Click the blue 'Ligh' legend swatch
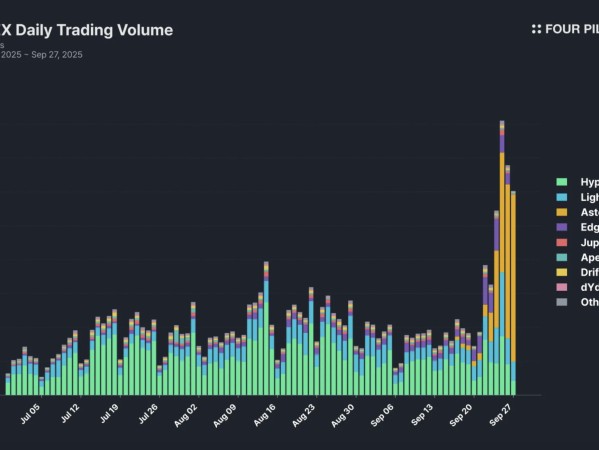This screenshot has width=599, height=450. (x=562, y=197)
